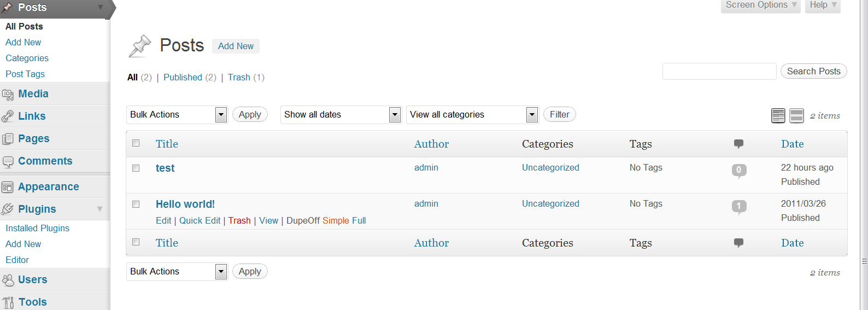Click the Search Posts button
Image resolution: width=868 pixels, height=310 pixels.
coord(813,71)
